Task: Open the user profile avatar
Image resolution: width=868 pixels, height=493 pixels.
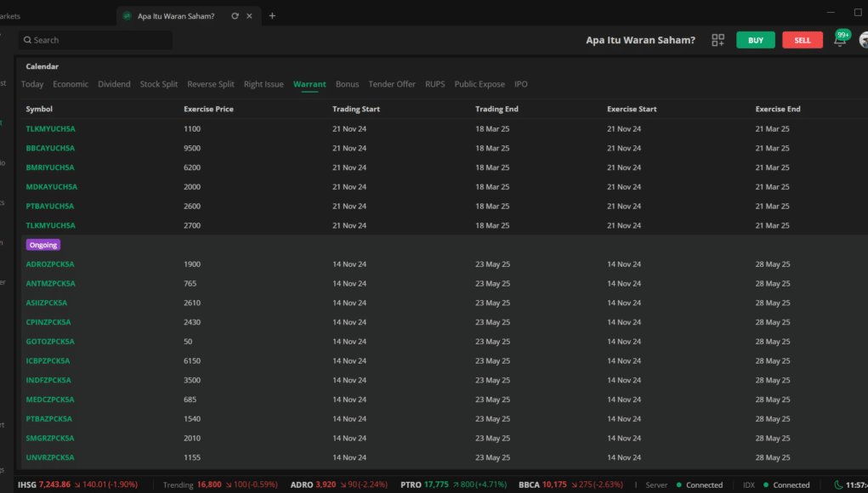Action: pos(863,40)
